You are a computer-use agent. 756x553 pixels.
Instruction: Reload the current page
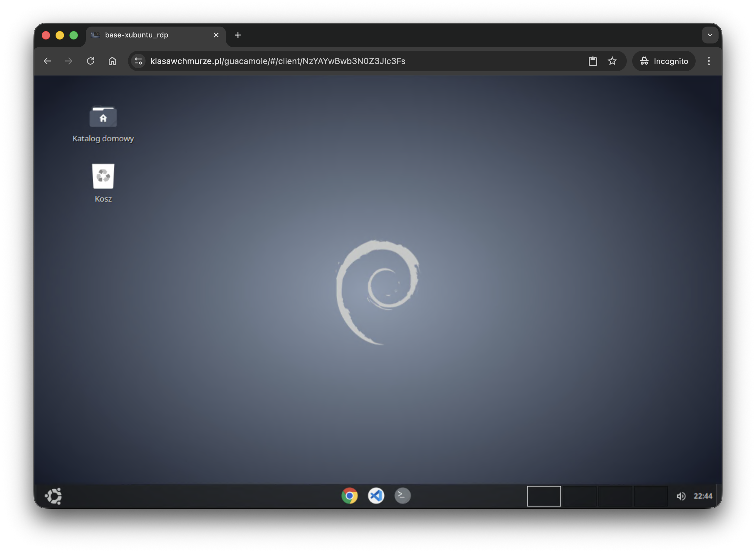pos(91,61)
